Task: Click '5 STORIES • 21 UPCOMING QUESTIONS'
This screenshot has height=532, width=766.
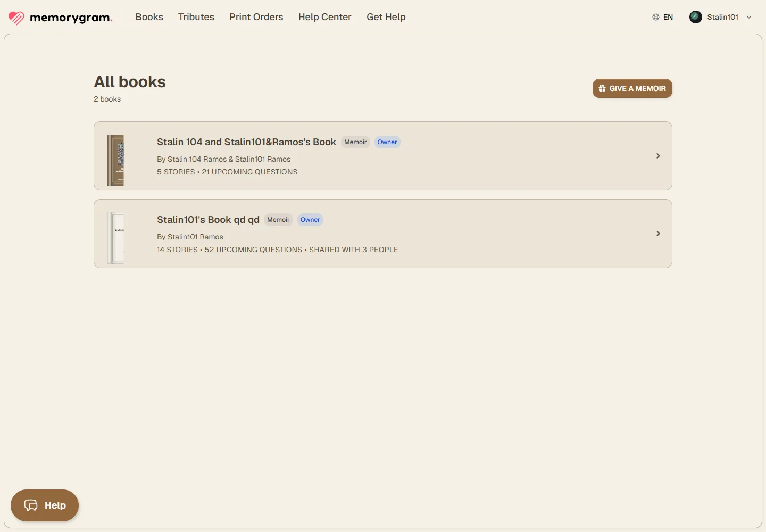Action: coord(227,172)
